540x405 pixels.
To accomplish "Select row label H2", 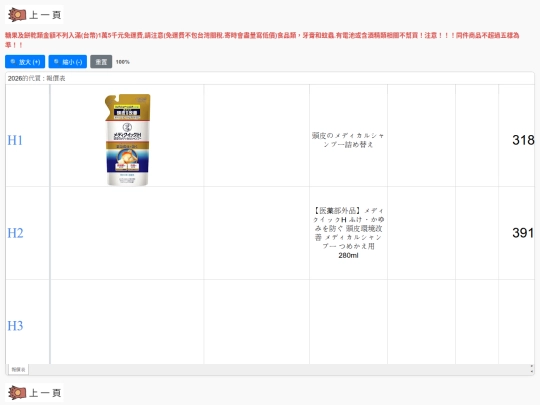I will tap(15, 233).
